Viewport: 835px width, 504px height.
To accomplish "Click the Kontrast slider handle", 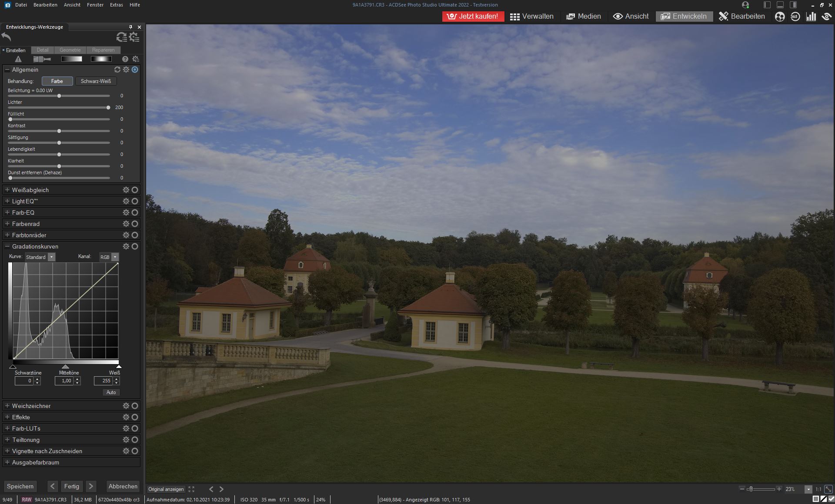I will click(59, 131).
